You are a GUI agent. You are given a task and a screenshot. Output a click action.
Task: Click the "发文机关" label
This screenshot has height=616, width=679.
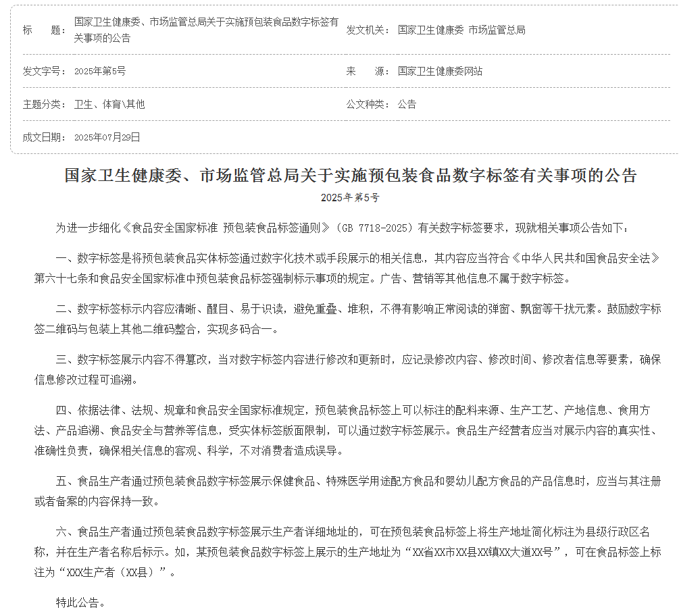pyautogui.click(x=366, y=30)
